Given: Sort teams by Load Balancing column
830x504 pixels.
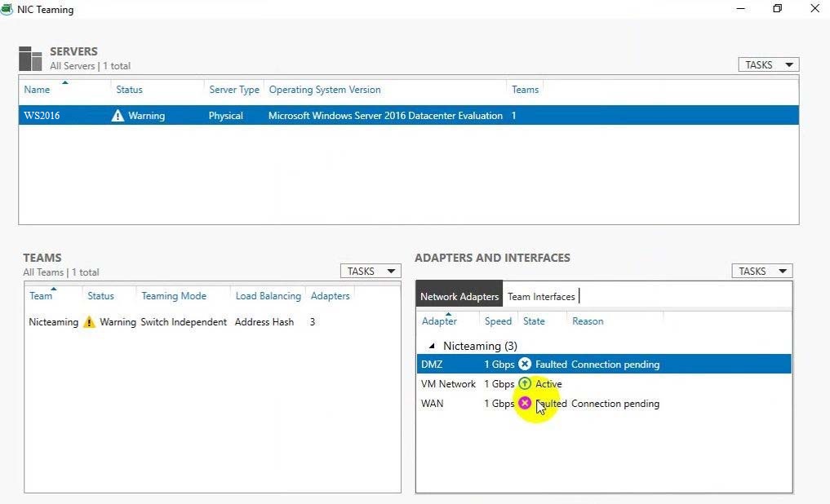Looking at the screenshot, I should [x=269, y=295].
